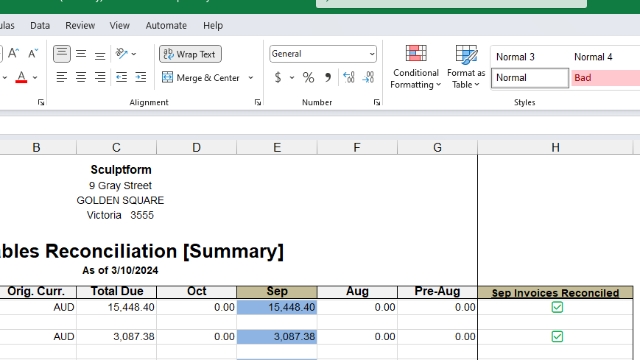Open the Orientation text rotation icon
Viewport: 640px width, 360px height.
tap(122, 53)
